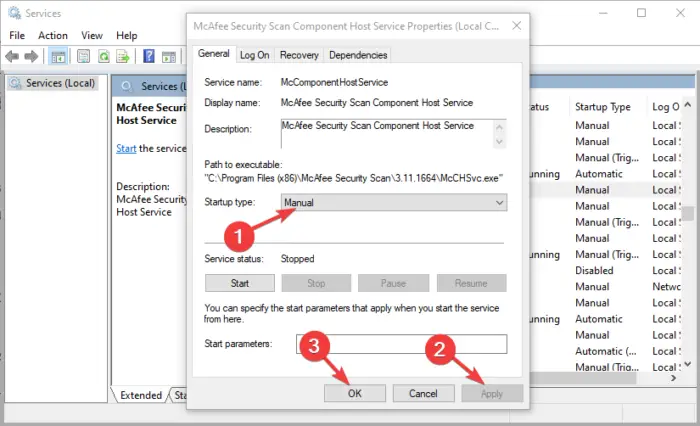Open the View menu
700x426 pixels.
tap(92, 35)
